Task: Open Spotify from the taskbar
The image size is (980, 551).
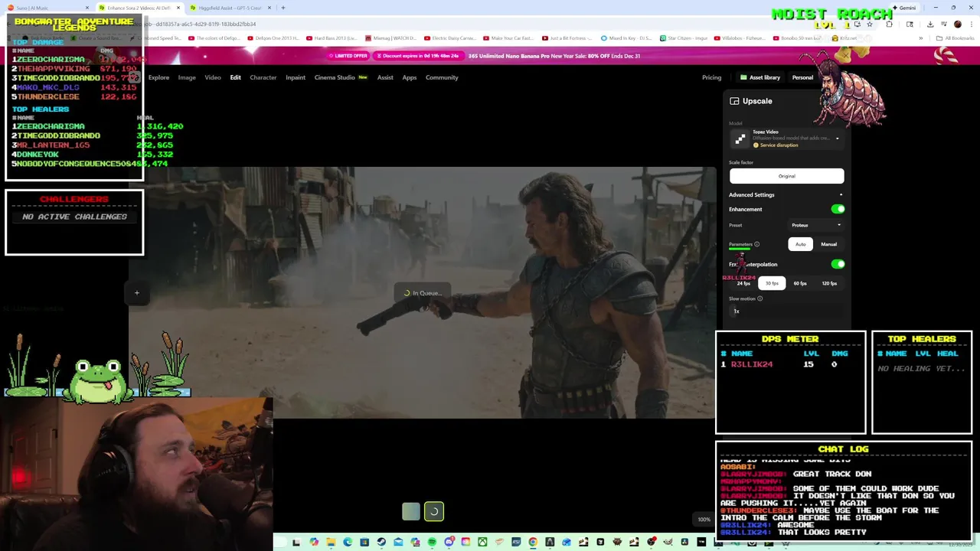Action: (x=432, y=542)
